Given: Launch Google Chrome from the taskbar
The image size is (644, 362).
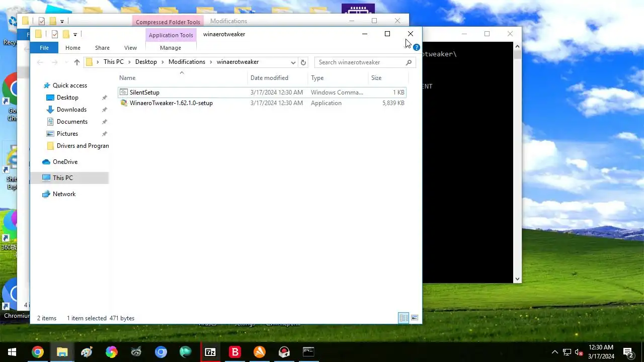Looking at the screenshot, I should coord(37,352).
